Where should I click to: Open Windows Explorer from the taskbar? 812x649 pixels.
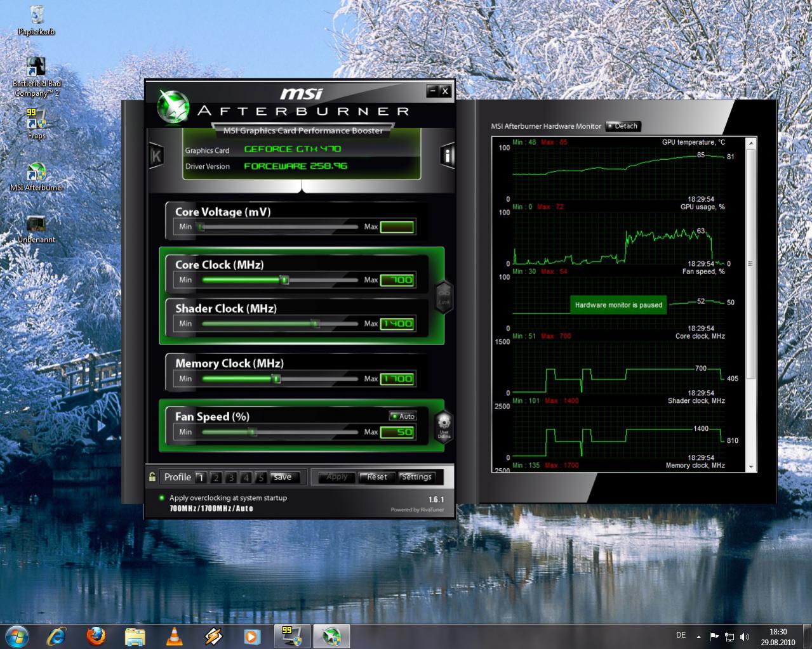(x=135, y=636)
